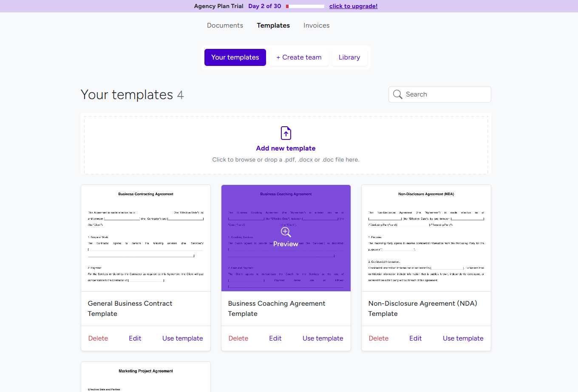
Task: Switch to the Invoices tab
Action: [x=316, y=26]
